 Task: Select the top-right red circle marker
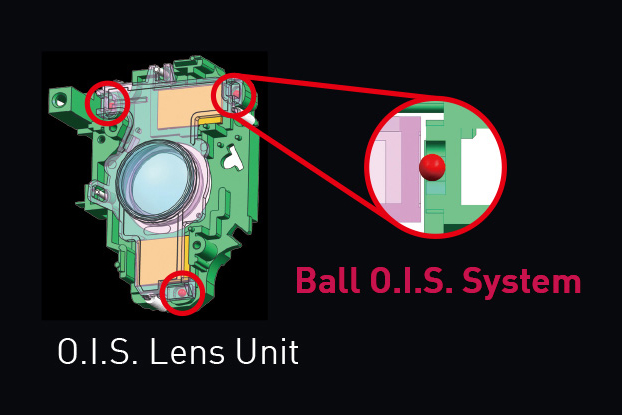click(234, 94)
